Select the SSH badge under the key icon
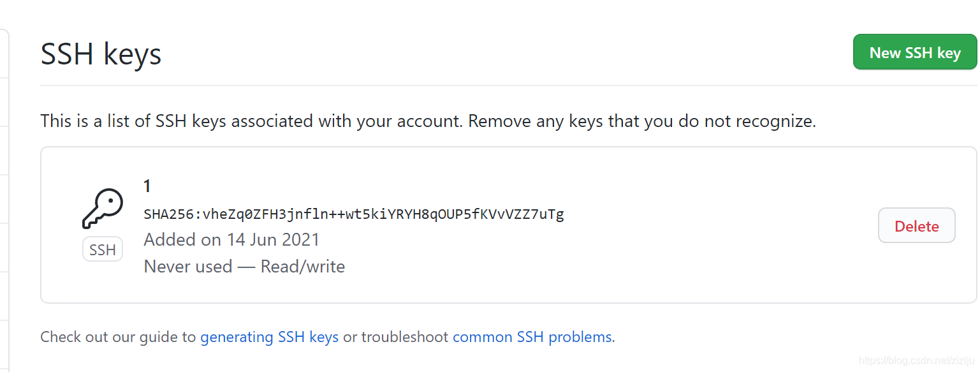This screenshot has width=980, height=372. (103, 249)
